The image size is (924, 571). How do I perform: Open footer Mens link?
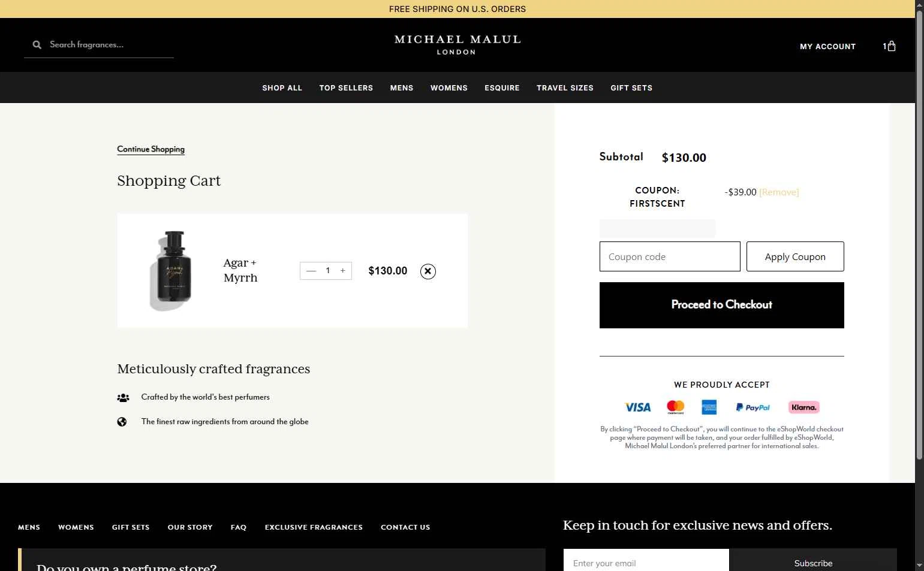click(29, 527)
